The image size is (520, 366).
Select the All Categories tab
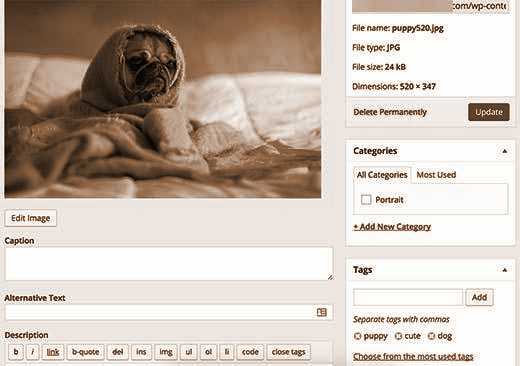(382, 175)
